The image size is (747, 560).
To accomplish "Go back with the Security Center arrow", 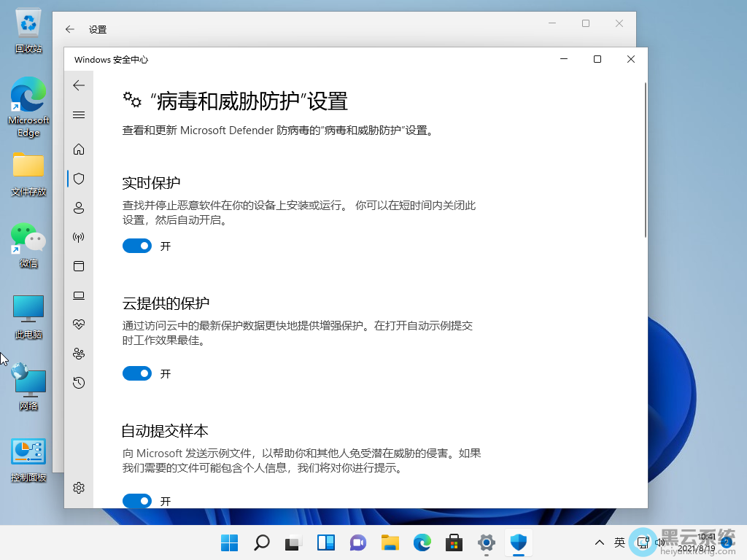I will click(x=79, y=85).
